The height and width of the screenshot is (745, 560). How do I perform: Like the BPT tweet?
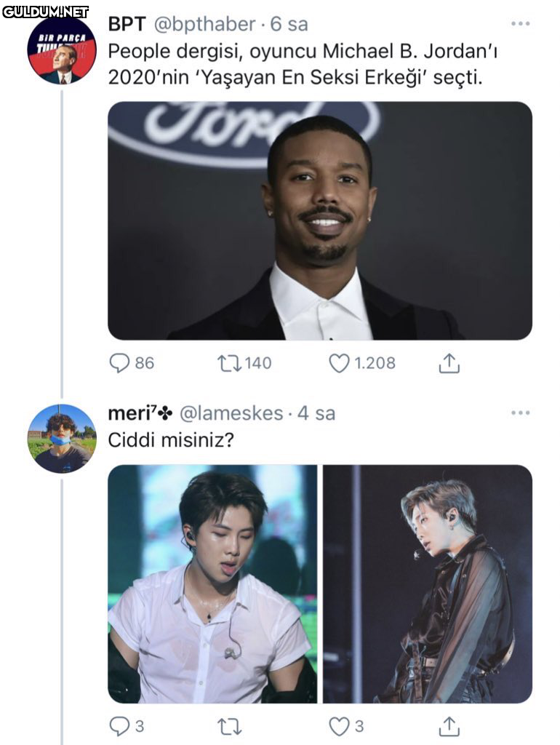click(x=339, y=362)
